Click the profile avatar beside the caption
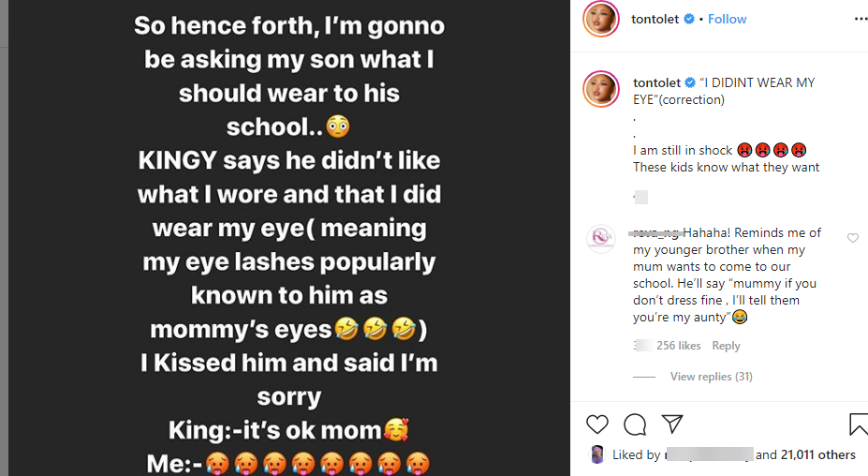The width and height of the screenshot is (868, 476). pyautogui.click(x=600, y=90)
